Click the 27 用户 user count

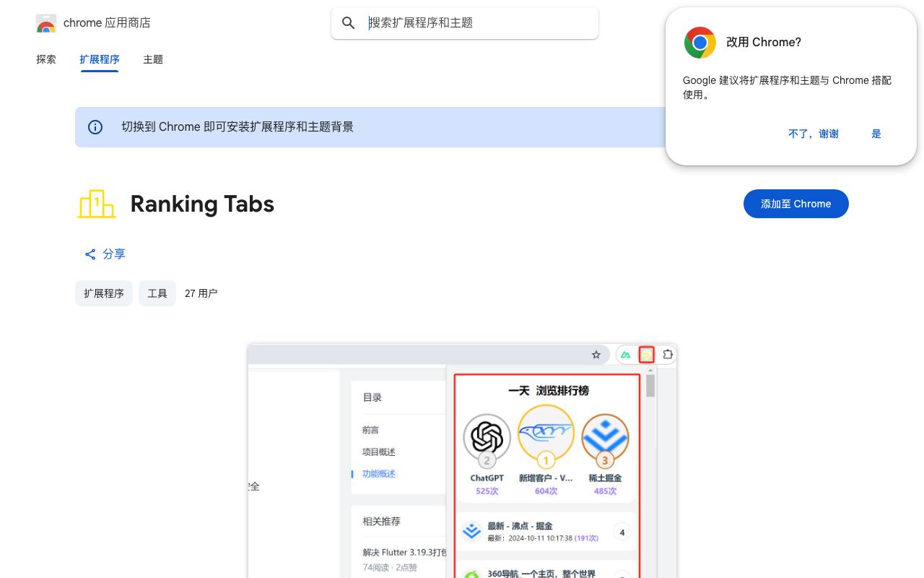(x=201, y=293)
